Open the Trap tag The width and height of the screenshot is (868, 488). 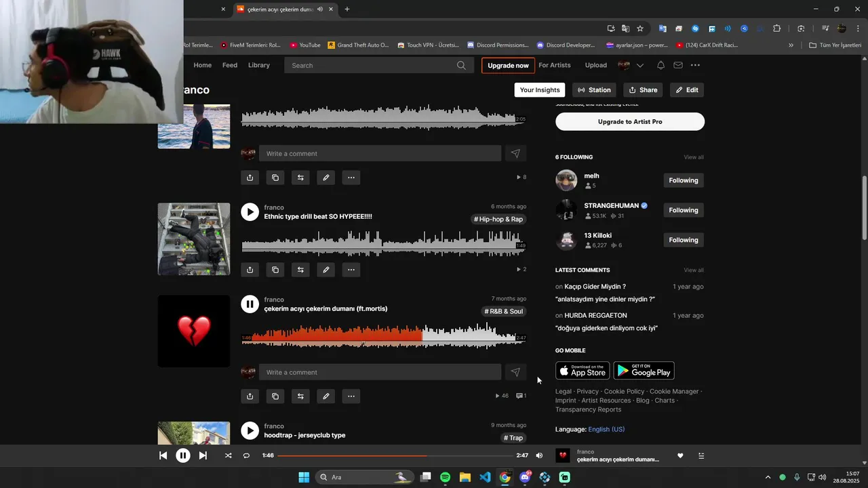click(x=513, y=438)
